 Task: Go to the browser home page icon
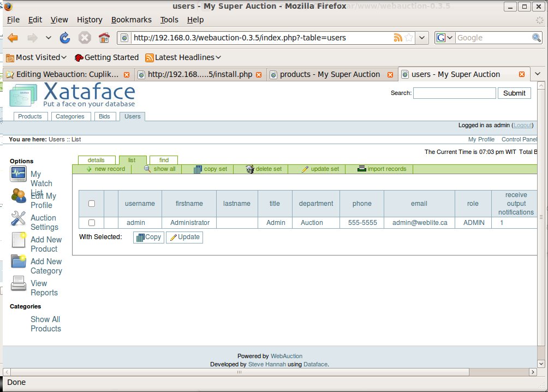tap(104, 38)
